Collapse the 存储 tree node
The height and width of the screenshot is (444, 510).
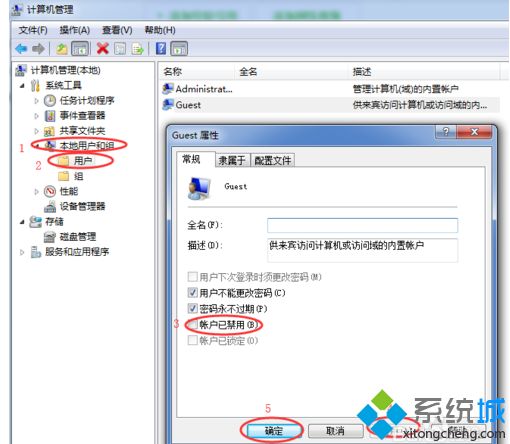point(22,222)
